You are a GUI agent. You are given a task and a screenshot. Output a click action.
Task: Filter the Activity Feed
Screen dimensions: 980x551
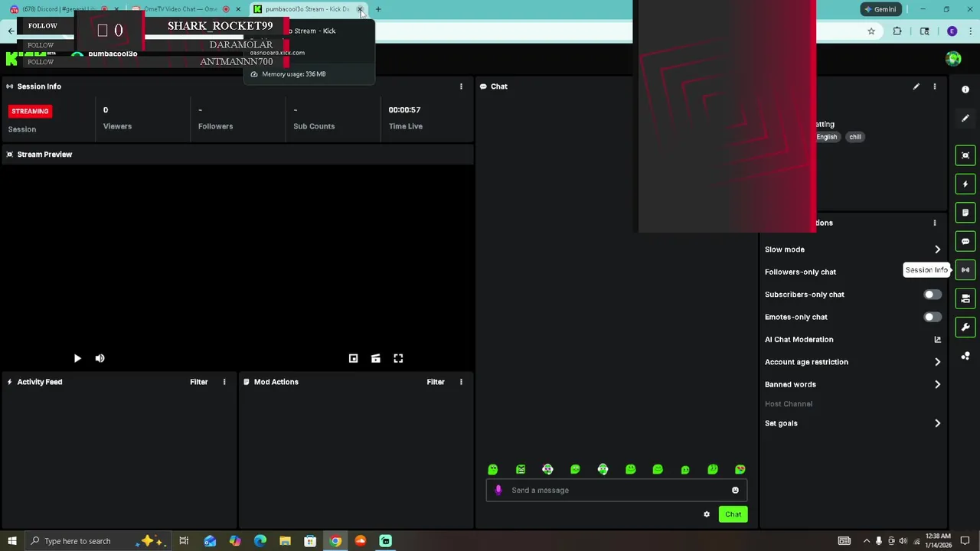(x=199, y=382)
